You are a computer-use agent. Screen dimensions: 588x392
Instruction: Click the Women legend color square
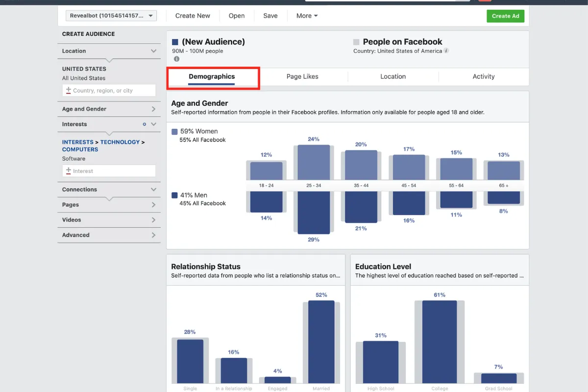click(x=174, y=132)
